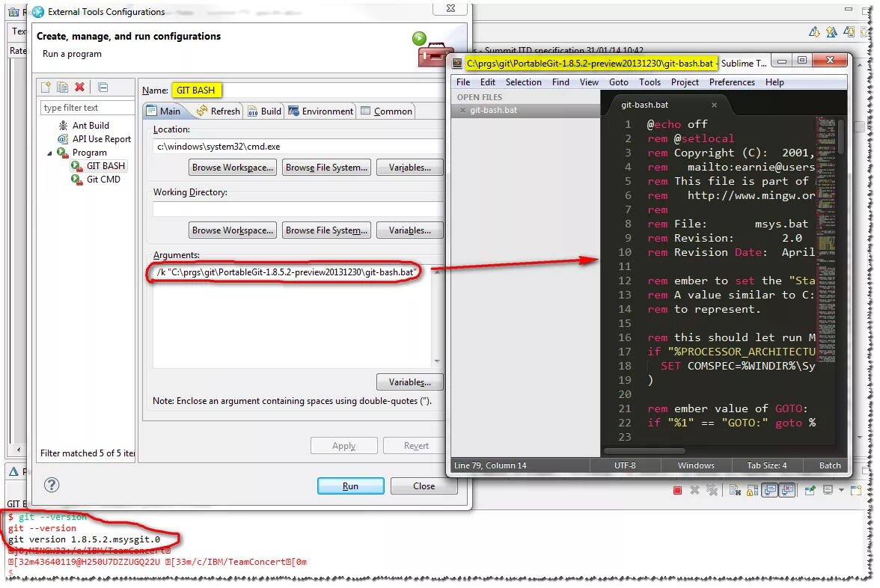This screenshot has height=588, width=880.
Task: Click the Working Directory text field
Action: (298, 209)
